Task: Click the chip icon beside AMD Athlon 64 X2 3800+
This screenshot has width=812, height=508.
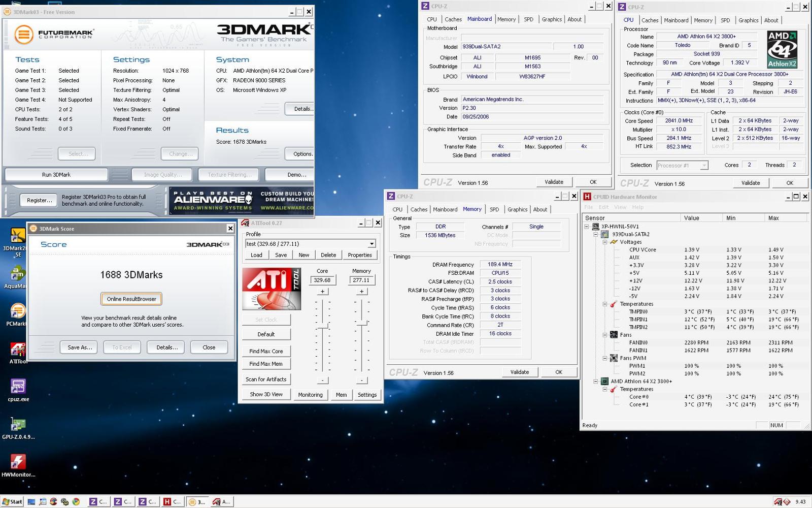Action: click(x=604, y=381)
